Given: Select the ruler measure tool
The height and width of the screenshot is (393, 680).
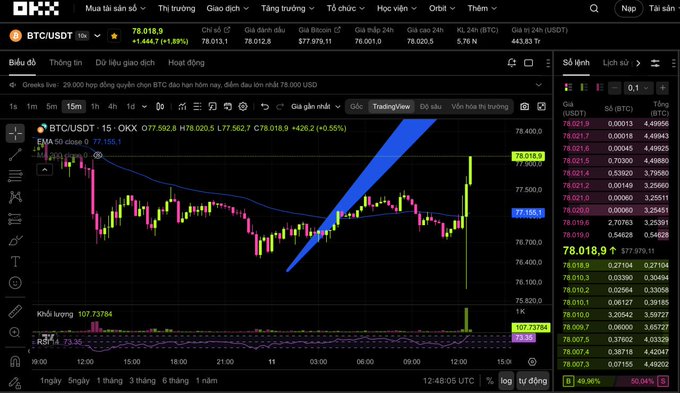Looking at the screenshot, I should 15,311.
